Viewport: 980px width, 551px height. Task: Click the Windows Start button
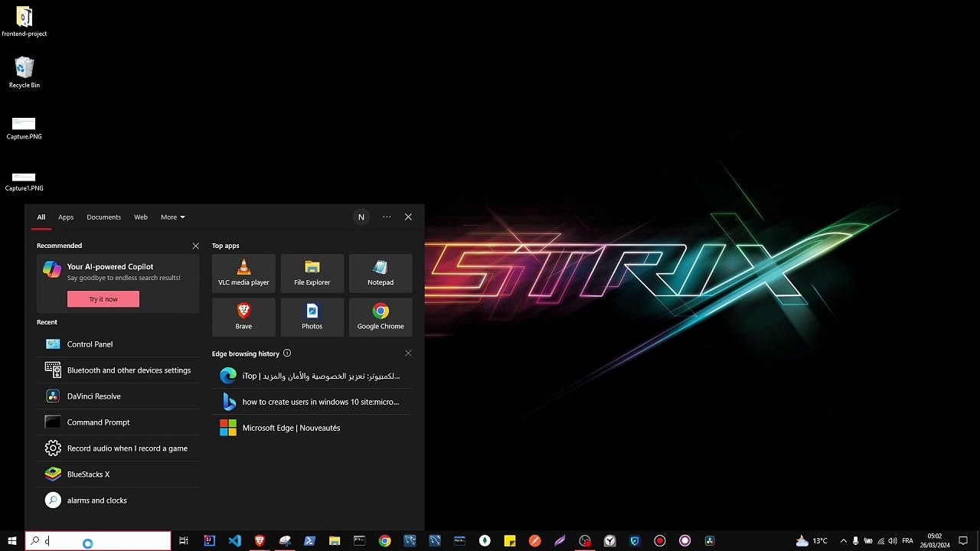click(12, 541)
